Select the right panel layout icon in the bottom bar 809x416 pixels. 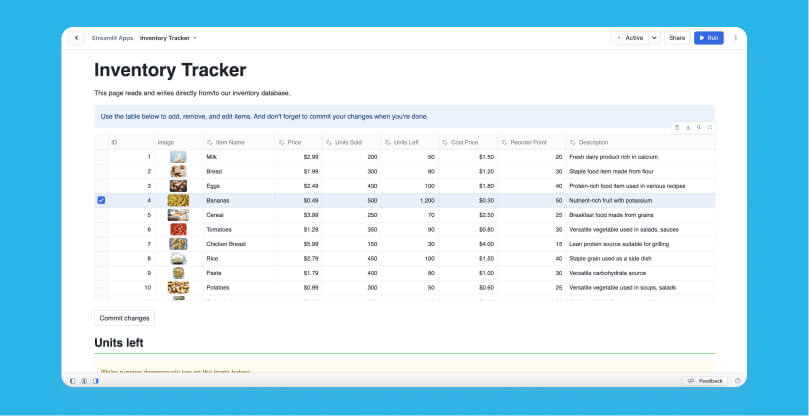pos(96,381)
